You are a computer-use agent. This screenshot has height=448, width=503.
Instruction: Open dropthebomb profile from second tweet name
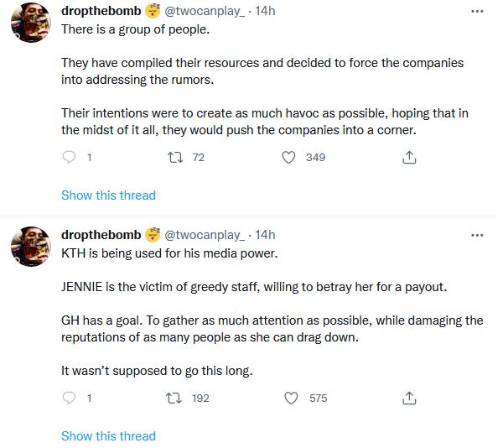[101, 235]
